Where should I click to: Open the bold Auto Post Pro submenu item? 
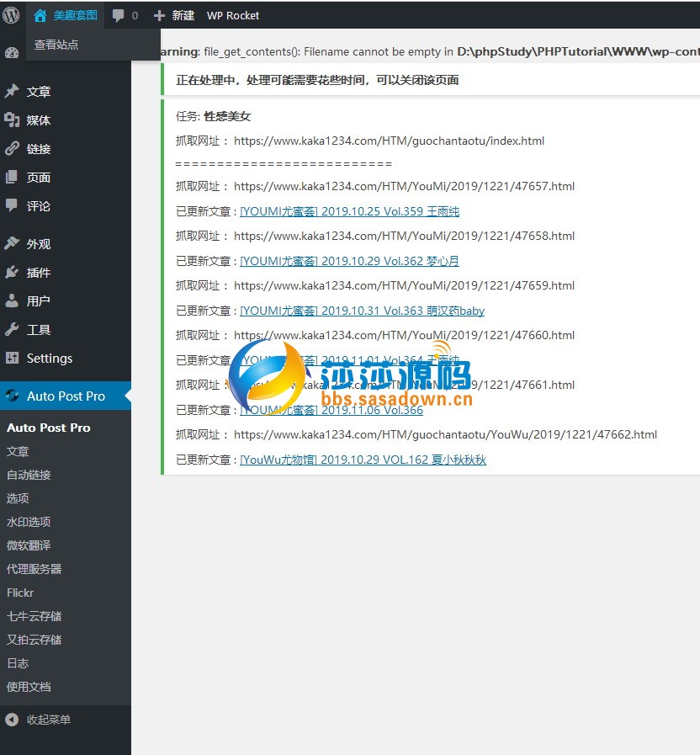[x=49, y=428]
